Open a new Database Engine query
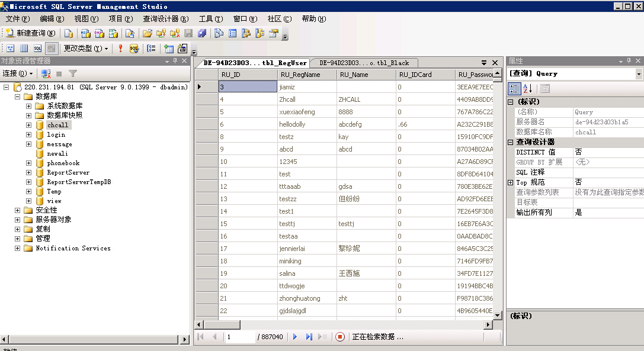This screenshot has width=644, height=351. coord(69,33)
